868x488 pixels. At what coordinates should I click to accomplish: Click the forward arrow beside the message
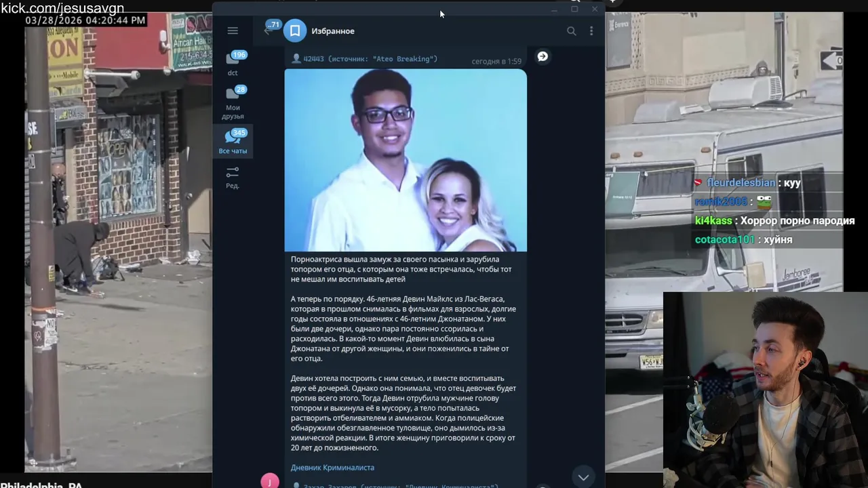[542, 56]
